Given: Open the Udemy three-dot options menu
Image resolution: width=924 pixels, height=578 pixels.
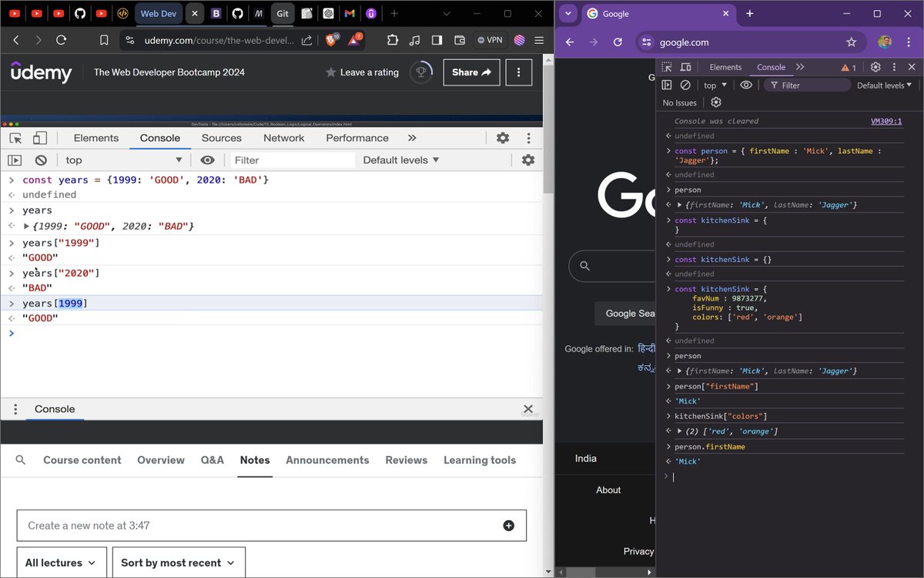Looking at the screenshot, I should (x=519, y=72).
